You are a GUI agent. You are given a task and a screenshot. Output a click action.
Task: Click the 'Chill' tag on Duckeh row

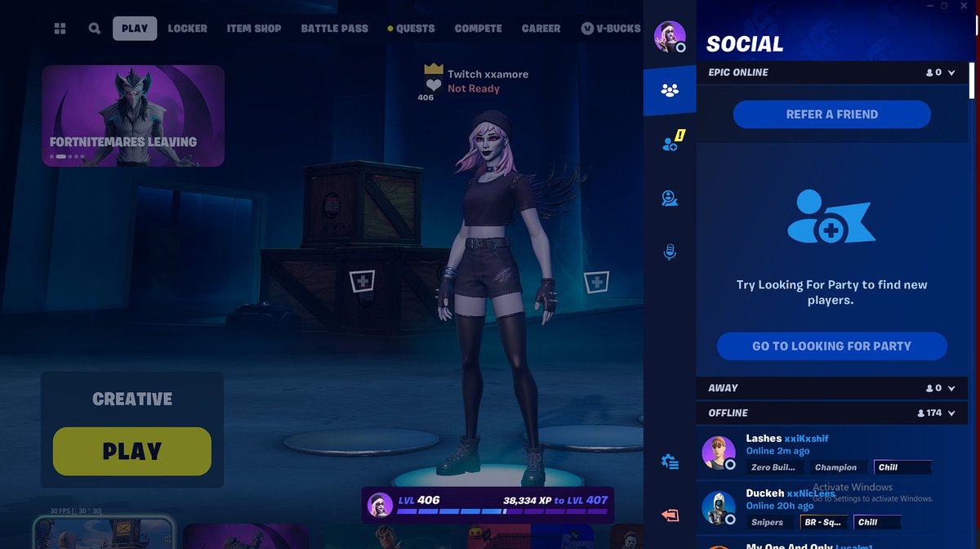[x=879, y=522]
